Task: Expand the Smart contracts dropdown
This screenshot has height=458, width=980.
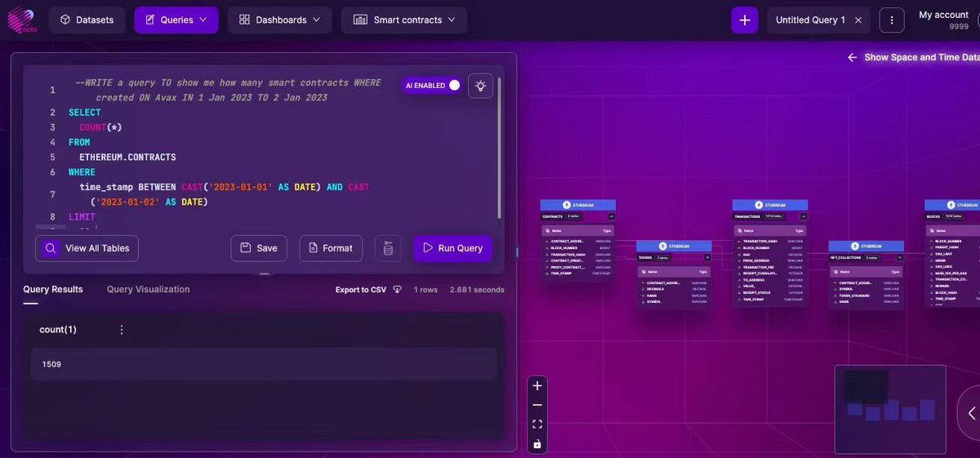Action: pos(404,20)
